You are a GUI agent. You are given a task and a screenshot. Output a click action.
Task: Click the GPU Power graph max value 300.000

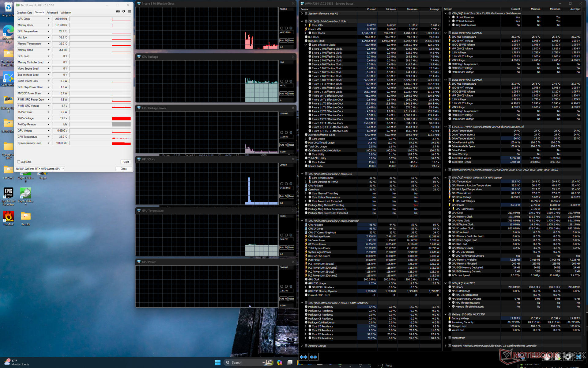click(x=286, y=267)
